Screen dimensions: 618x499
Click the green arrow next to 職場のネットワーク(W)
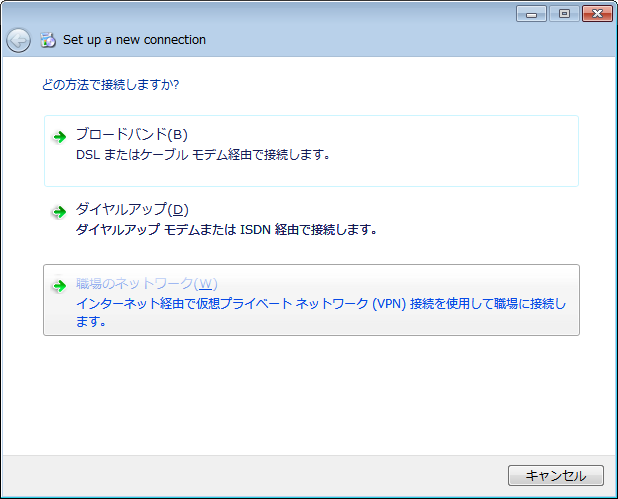coord(60,286)
